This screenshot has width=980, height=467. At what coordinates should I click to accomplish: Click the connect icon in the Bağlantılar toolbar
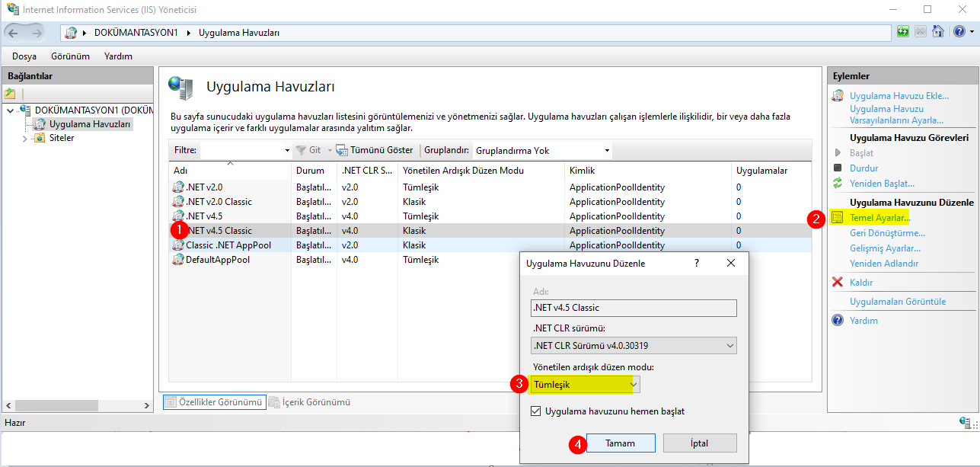(x=10, y=94)
